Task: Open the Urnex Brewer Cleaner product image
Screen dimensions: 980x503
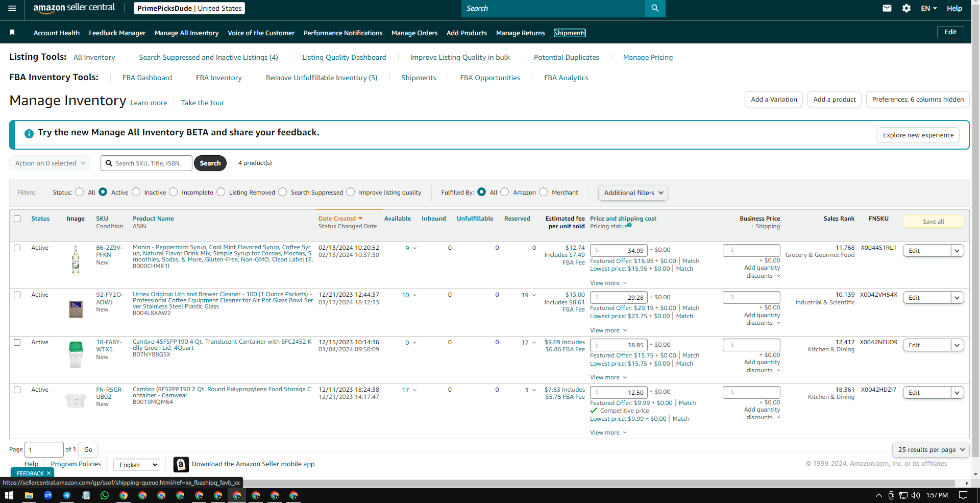Action: (76, 309)
